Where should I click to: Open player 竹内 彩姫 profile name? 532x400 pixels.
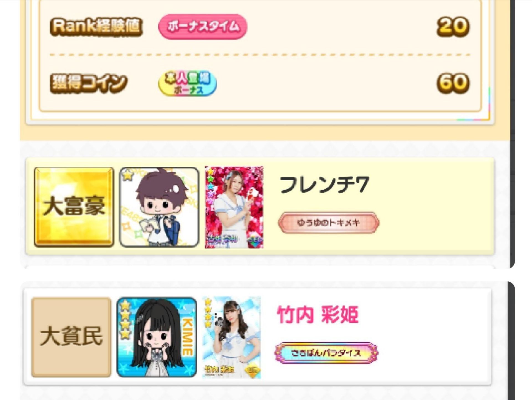[x=318, y=314]
